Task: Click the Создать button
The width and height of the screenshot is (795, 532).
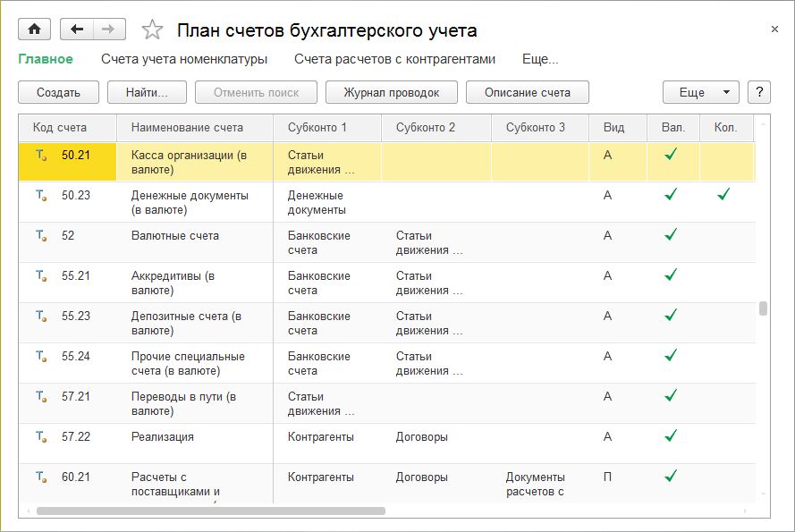Action: [58, 92]
